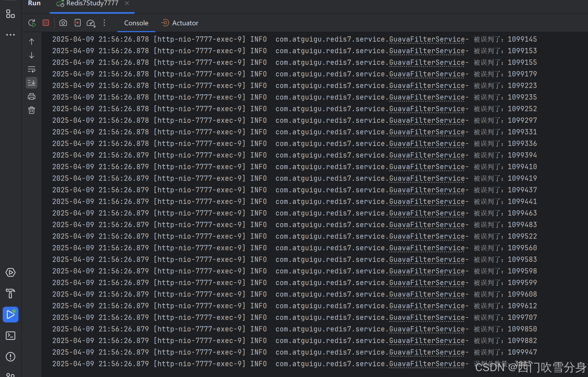Stop the running application
Viewport: 588px width, 377px height.
[46, 23]
